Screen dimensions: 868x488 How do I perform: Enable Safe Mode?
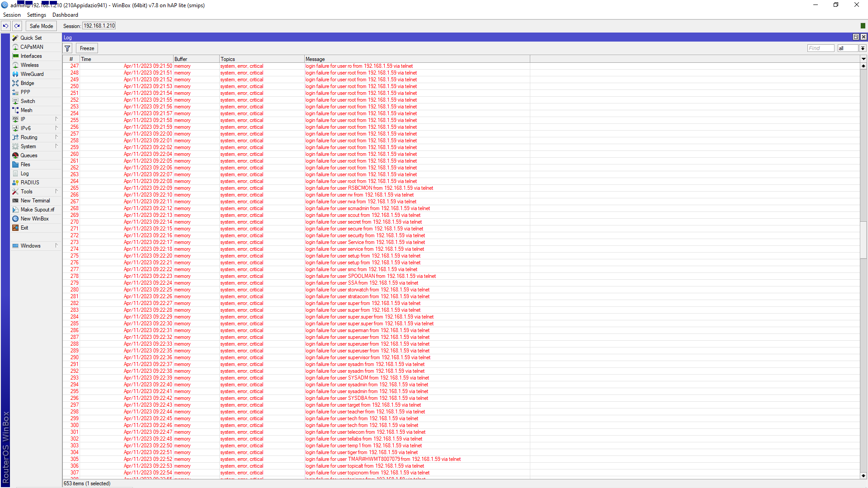pos(41,26)
